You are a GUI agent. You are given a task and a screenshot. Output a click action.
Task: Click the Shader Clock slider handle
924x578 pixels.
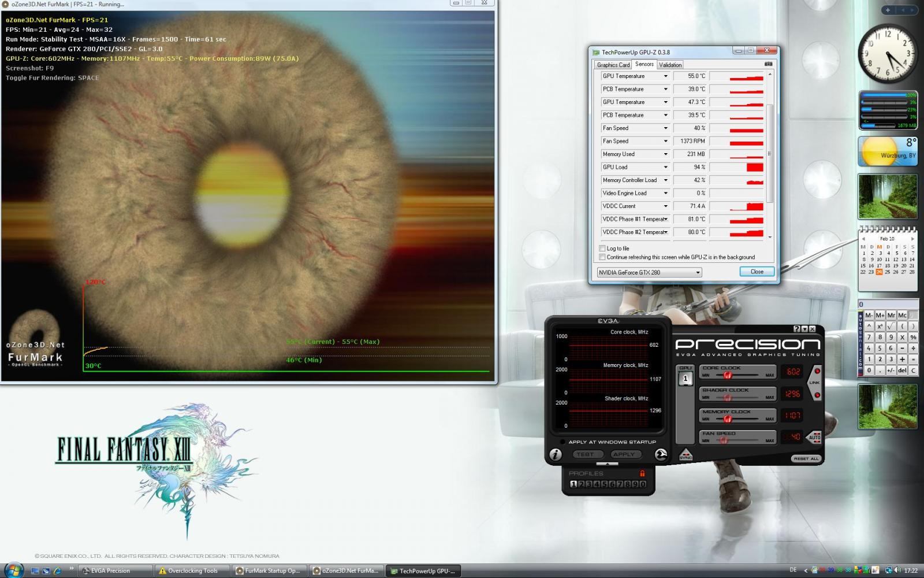pyautogui.click(x=728, y=397)
